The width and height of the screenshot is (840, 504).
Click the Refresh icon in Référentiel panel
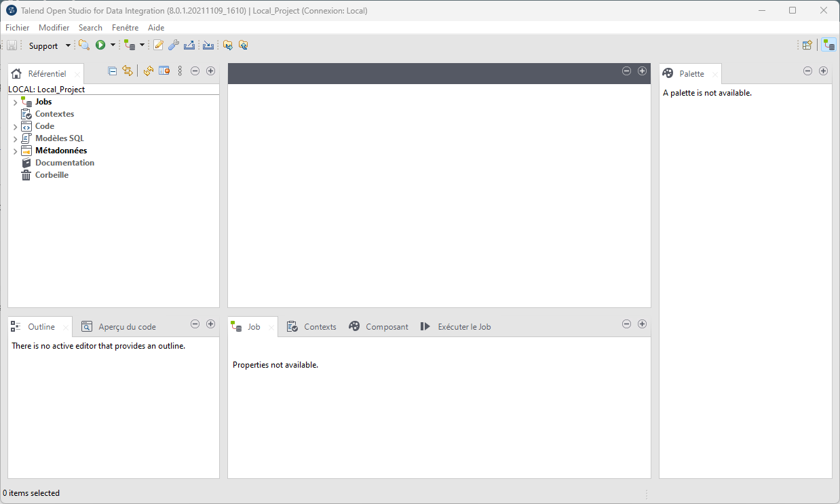148,71
